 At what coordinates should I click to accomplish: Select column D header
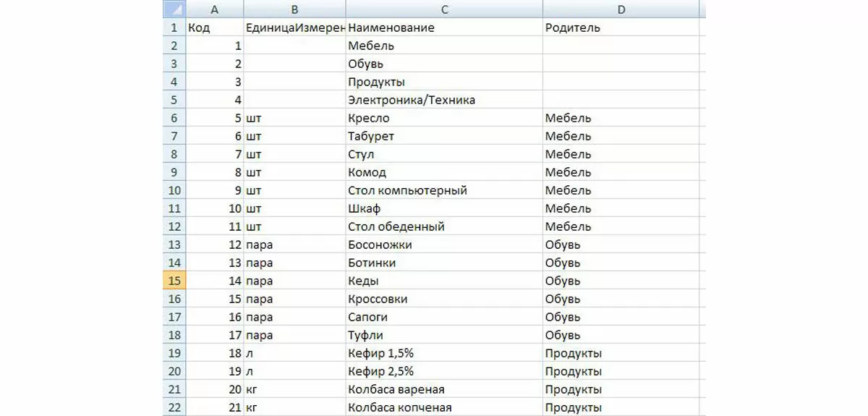pyautogui.click(x=621, y=9)
